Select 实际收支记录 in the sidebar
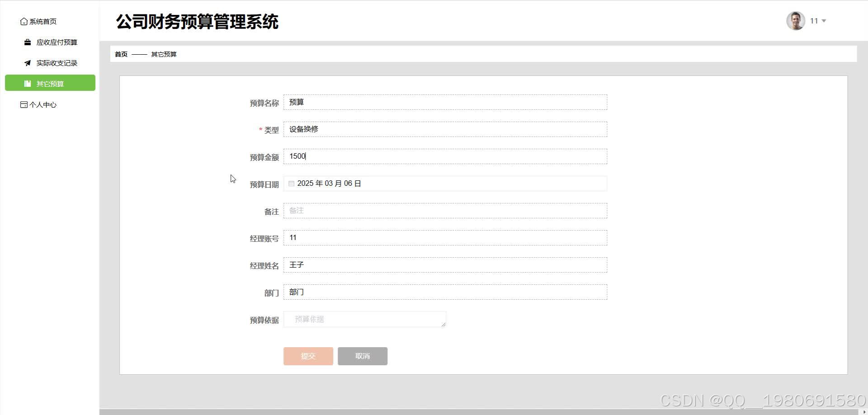Image resolution: width=868 pixels, height=415 pixels. 57,63
